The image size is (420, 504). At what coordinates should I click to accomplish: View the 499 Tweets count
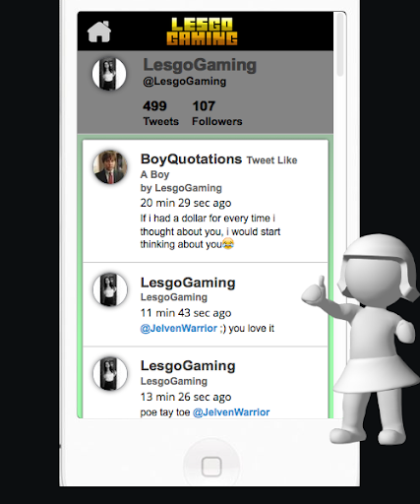click(x=160, y=113)
